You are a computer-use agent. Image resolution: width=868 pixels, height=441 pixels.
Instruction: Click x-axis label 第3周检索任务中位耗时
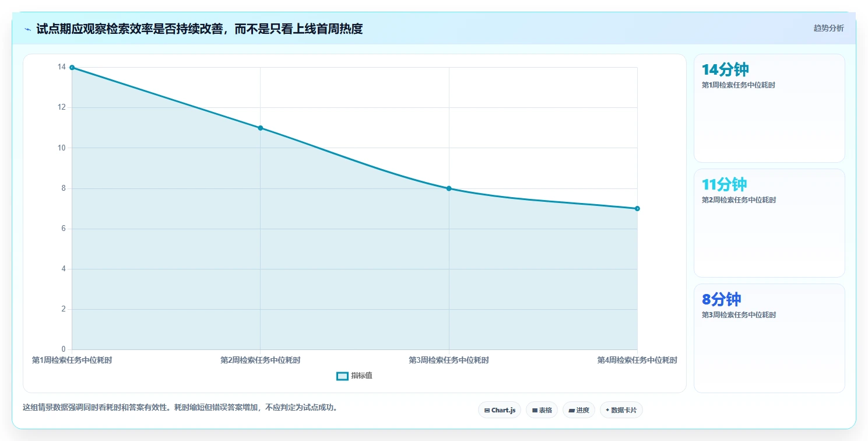[449, 360]
